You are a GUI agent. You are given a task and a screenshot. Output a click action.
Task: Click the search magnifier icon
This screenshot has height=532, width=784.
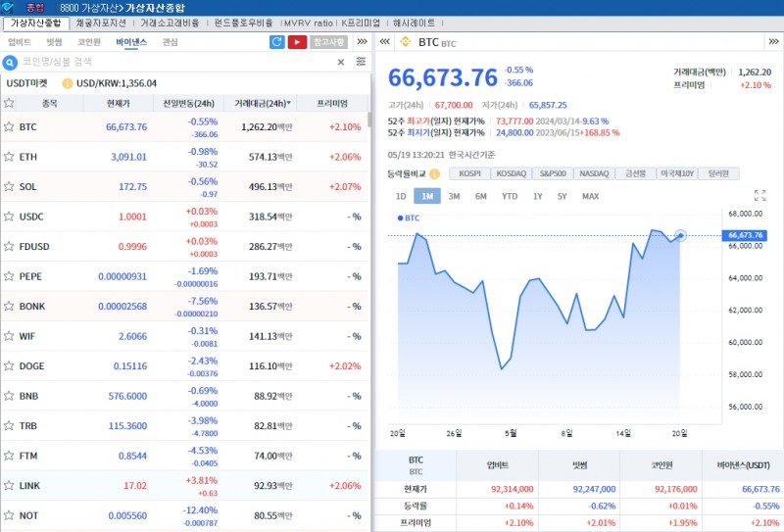[x=10, y=63]
